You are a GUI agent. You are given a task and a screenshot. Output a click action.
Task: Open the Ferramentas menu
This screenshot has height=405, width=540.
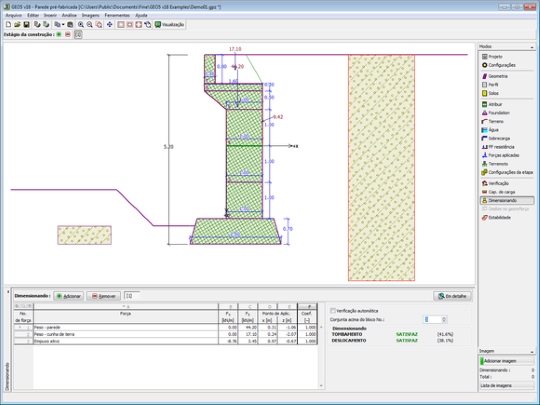[x=117, y=15]
